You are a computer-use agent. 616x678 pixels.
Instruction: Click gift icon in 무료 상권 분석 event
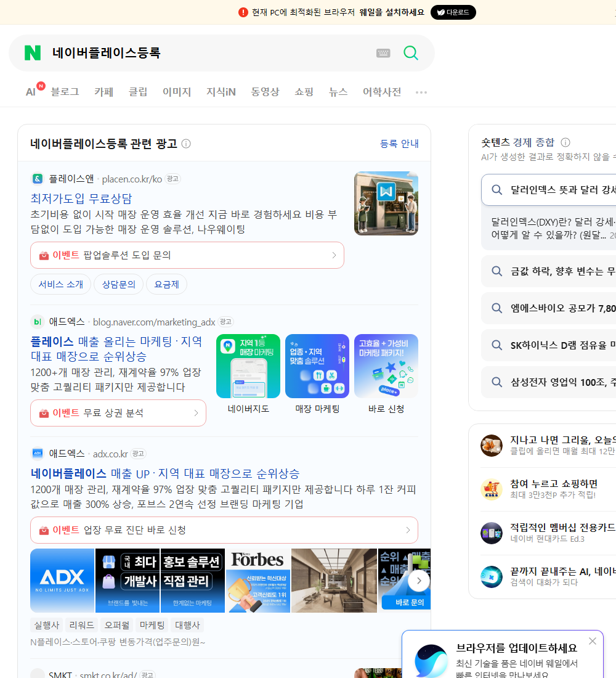pos(44,414)
